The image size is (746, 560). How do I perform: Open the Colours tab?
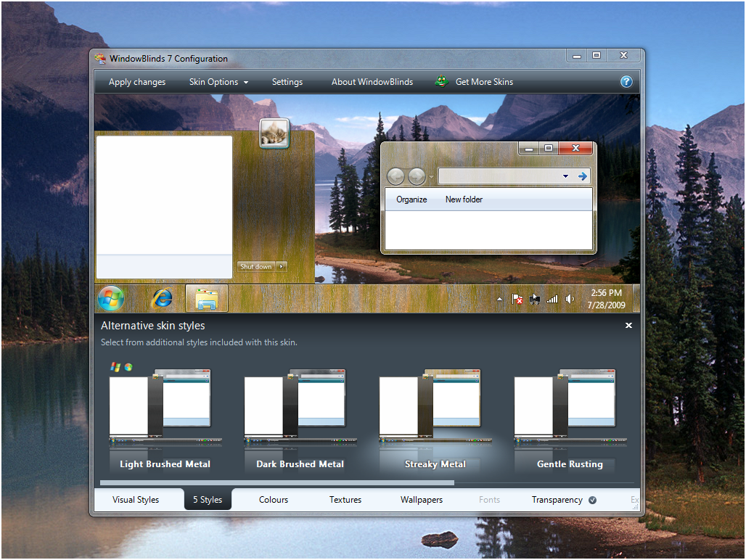pyautogui.click(x=273, y=499)
